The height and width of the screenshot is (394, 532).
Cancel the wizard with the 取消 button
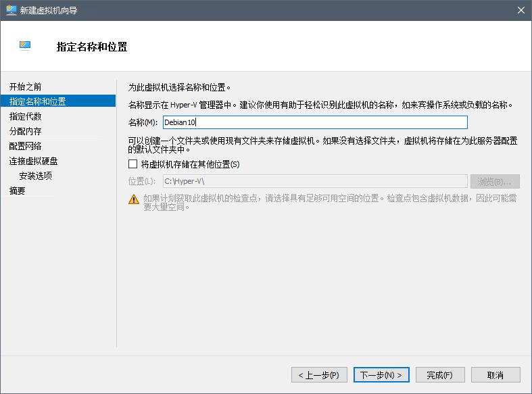[495, 374]
